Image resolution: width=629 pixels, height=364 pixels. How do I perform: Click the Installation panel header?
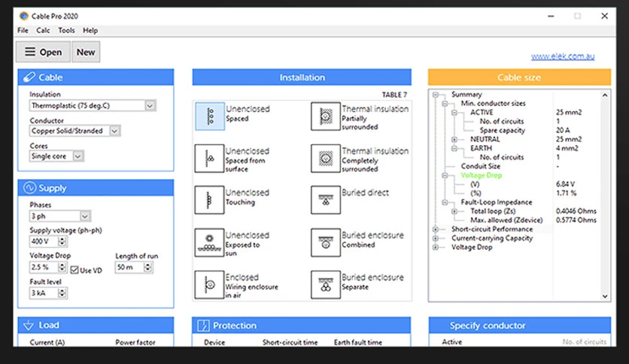(x=302, y=77)
